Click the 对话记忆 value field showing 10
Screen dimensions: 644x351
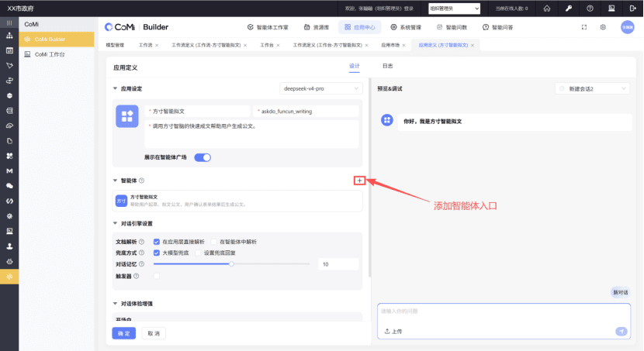[338, 264]
